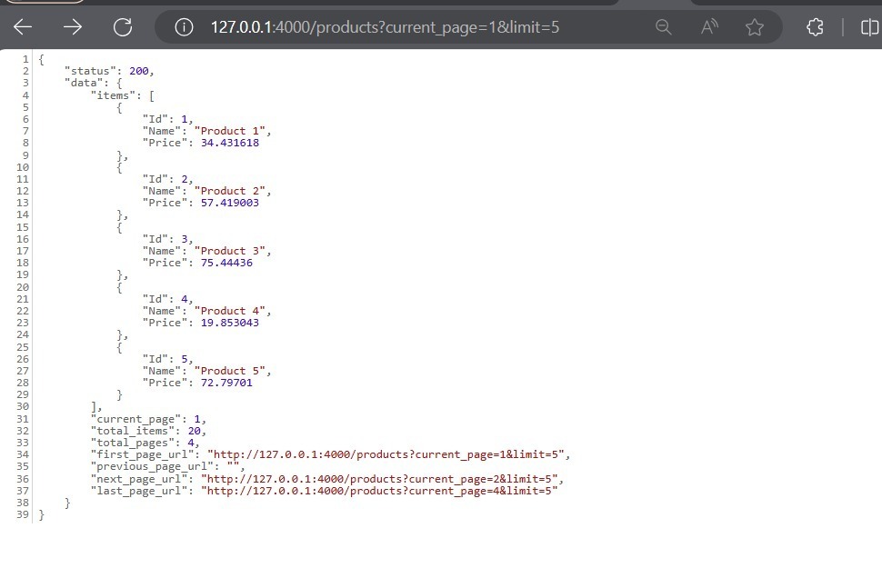Viewport: 882px width, 588px height.
Task: Click the address bar URL text
Action: (385, 27)
